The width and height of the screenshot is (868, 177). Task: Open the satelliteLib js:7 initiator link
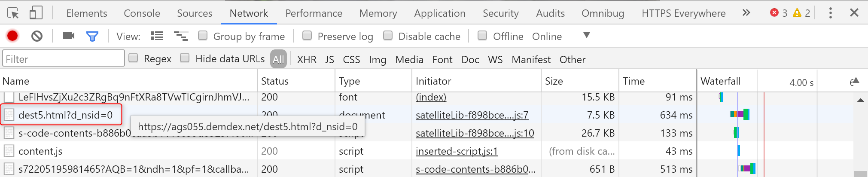(x=472, y=115)
